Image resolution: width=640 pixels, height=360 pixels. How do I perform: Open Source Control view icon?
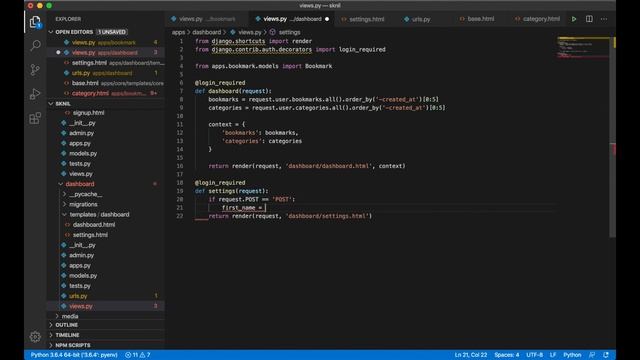tap(35, 70)
